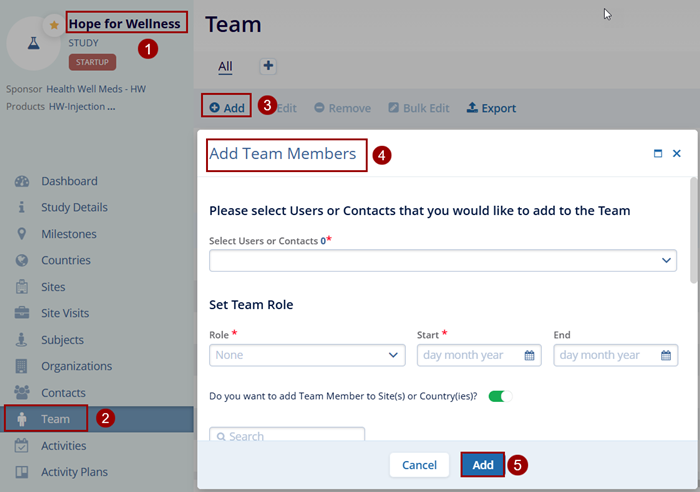Click the study flask avatar icon

click(32, 45)
